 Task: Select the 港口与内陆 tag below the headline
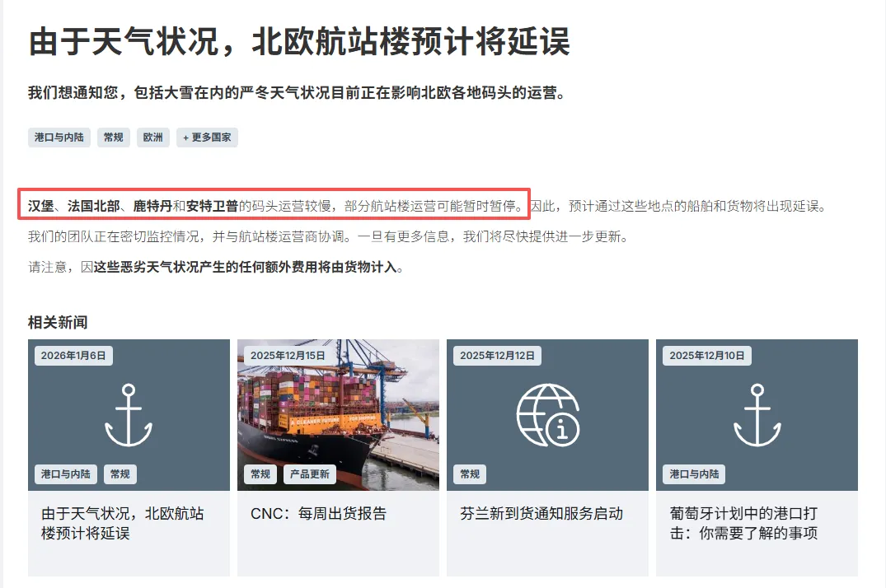click(59, 138)
